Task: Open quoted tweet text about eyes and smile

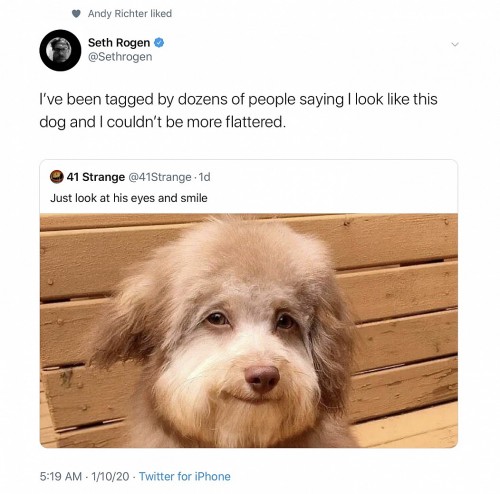Action: (129, 198)
